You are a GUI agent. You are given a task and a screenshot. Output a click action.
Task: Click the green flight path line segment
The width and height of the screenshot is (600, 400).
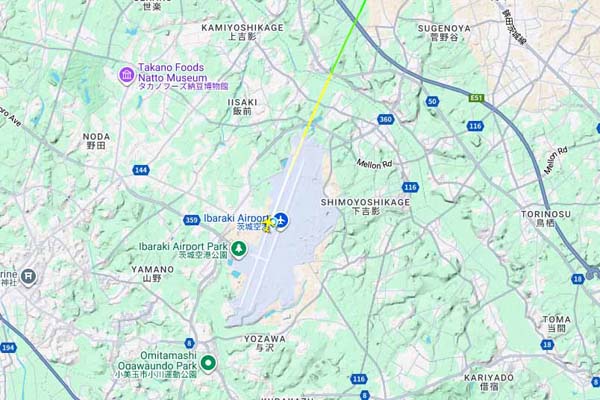point(348,36)
